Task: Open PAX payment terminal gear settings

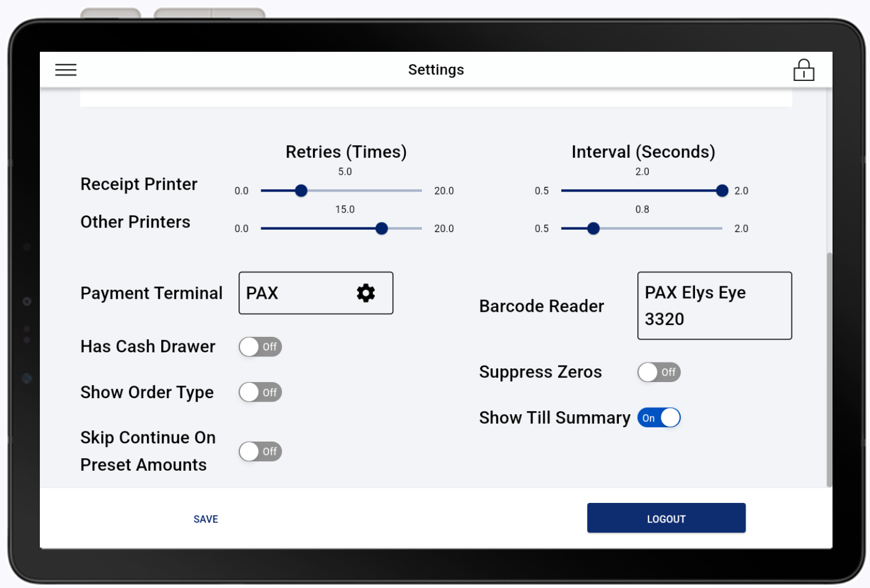Action: (366, 293)
